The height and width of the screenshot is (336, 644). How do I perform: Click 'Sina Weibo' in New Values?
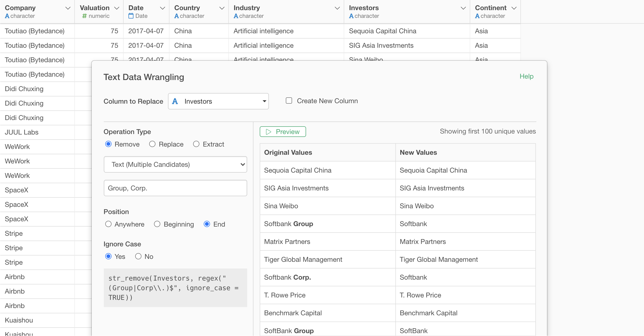(417, 206)
